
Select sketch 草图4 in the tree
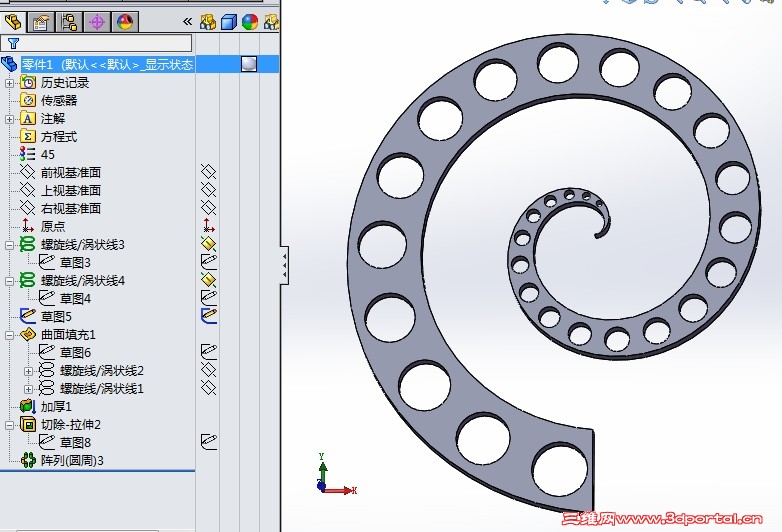[75, 299]
